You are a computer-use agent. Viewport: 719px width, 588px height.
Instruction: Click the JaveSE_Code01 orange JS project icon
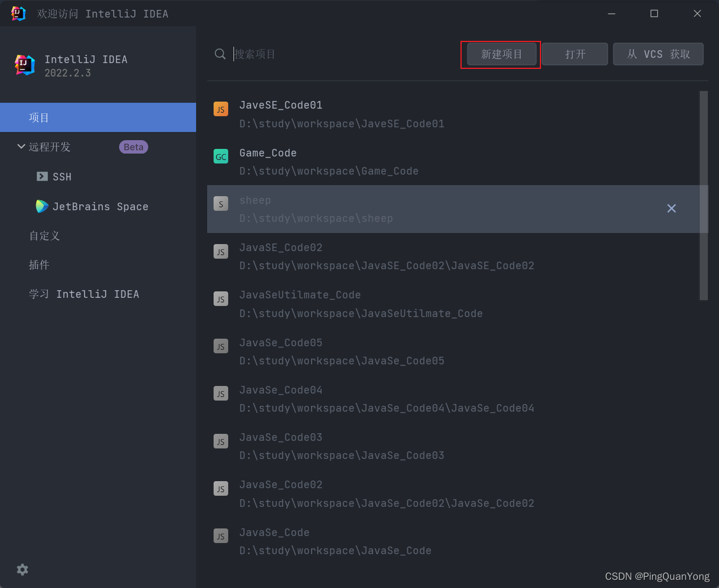tap(221, 109)
